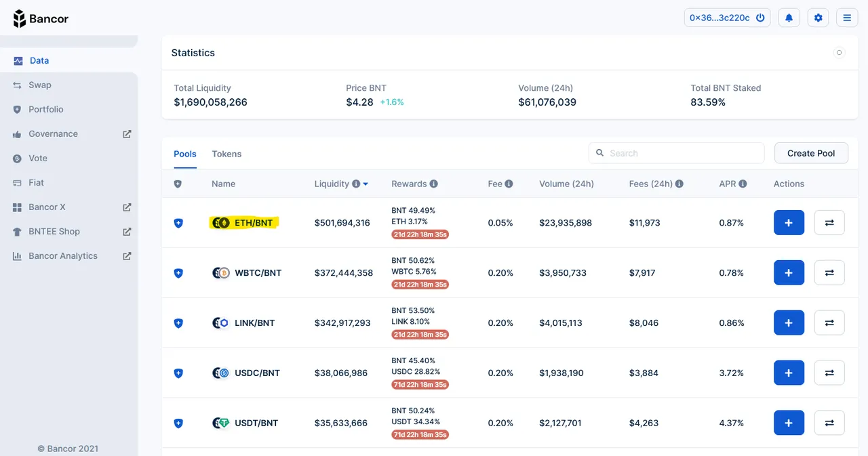Switch to the Tokens tab
Screen dimensions: 868x456
click(226, 154)
